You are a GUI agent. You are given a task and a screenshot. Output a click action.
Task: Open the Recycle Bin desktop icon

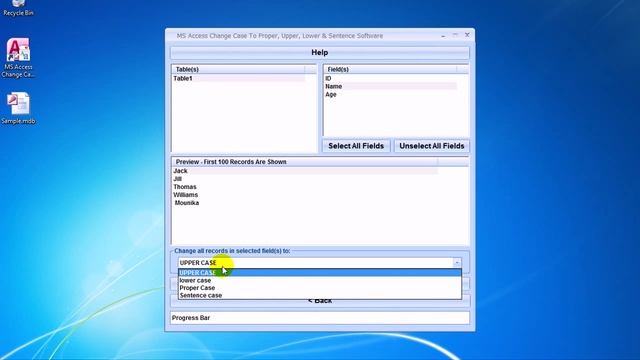point(18,8)
